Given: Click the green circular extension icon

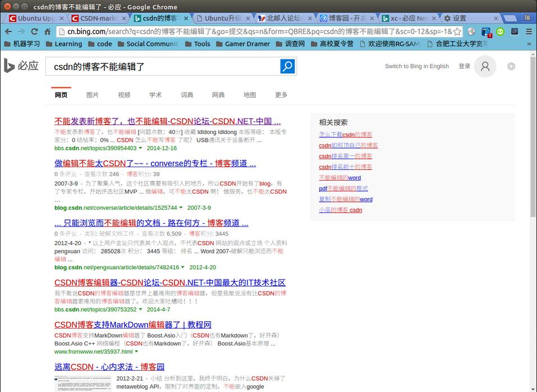Looking at the screenshot, I should click(x=501, y=31).
